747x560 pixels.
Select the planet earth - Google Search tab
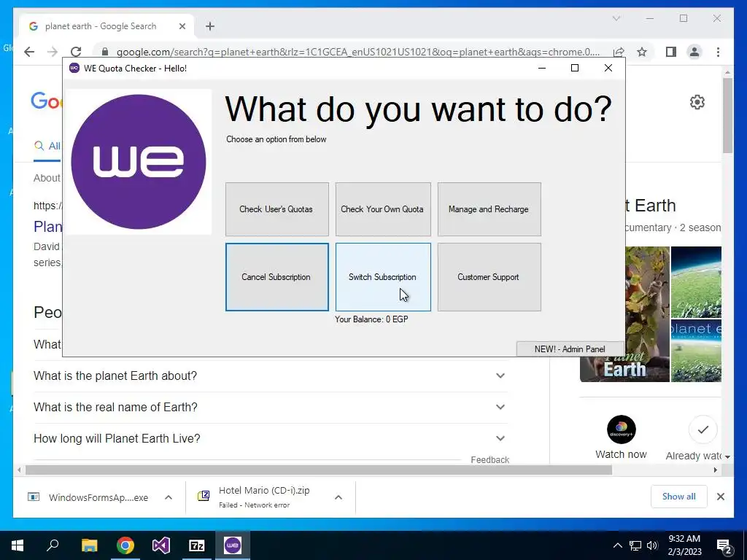point(107,26)
